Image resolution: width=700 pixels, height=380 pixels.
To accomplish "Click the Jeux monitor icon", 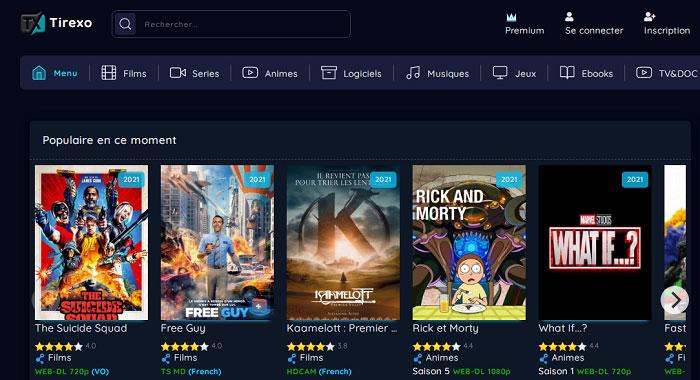I will [500, 73].
